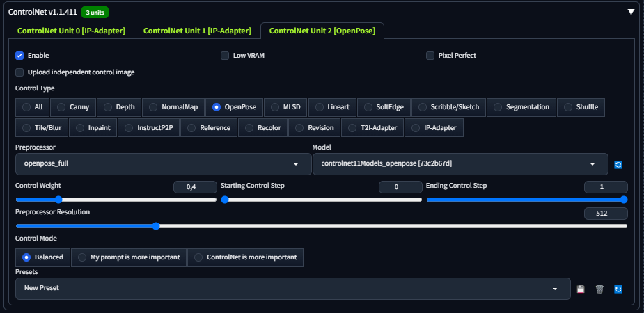
Task: Delete the current preset trash icon
Action: click(599, 289)
